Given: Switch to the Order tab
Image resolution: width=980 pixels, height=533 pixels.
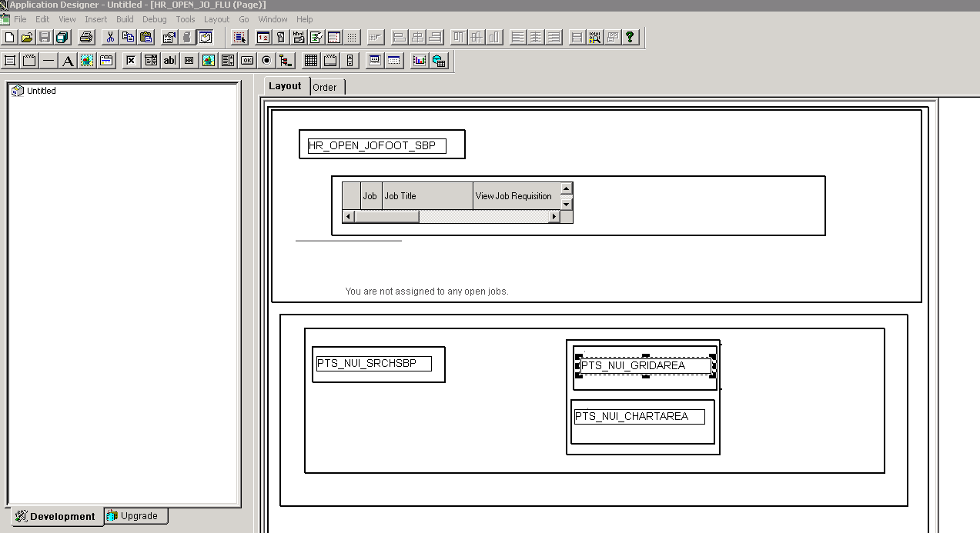Looking at the screenshot, I should coord(325,87).
